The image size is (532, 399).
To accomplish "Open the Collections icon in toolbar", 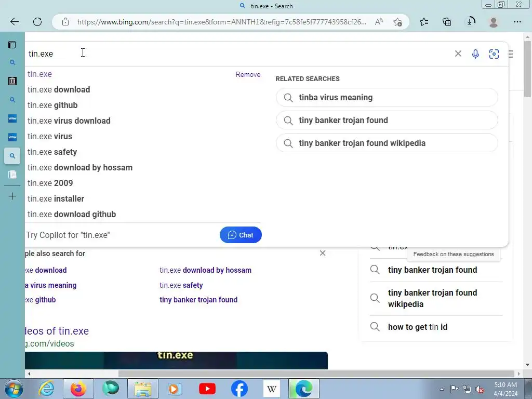I will (x=447, y=22).
